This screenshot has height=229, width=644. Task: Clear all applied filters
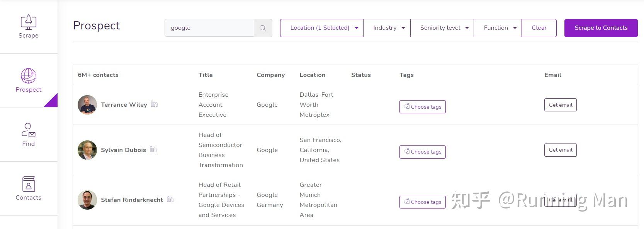539,28
